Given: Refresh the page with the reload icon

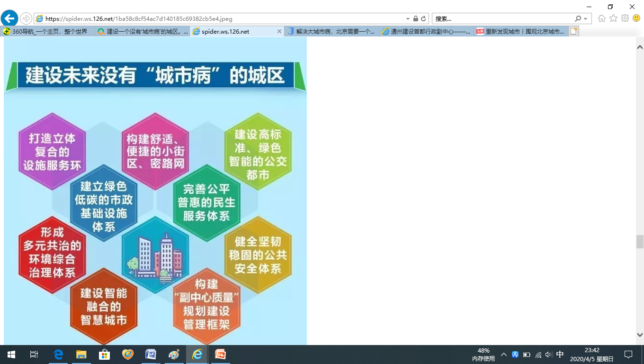Looking at the screenshot, I should [x=423, y=18].
